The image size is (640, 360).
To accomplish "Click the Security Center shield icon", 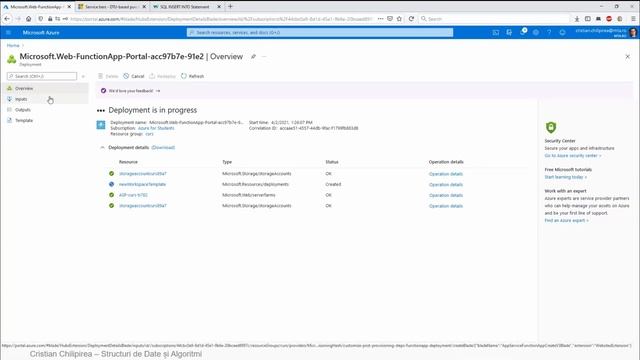I will pos(551,127).
